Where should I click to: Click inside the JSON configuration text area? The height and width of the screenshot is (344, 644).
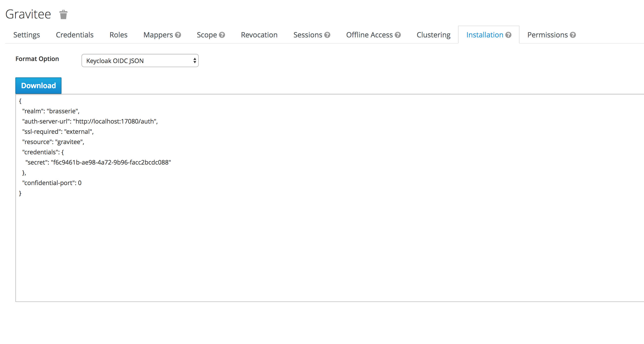coord(307,244)
